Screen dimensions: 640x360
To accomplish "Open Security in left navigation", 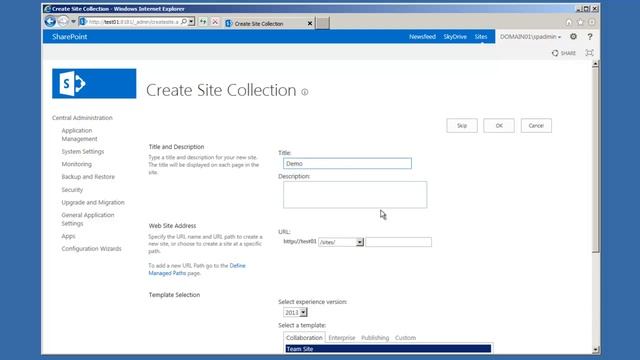I will pos(72,190).
